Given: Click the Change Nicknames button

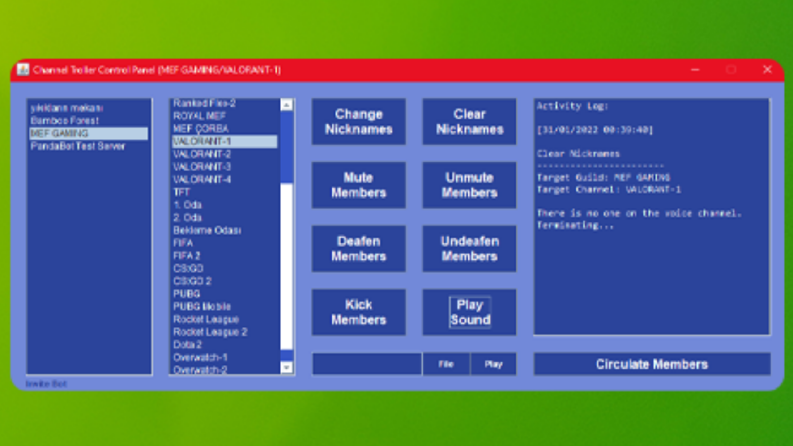Looking at the screenshot, I should click(359, 122).
